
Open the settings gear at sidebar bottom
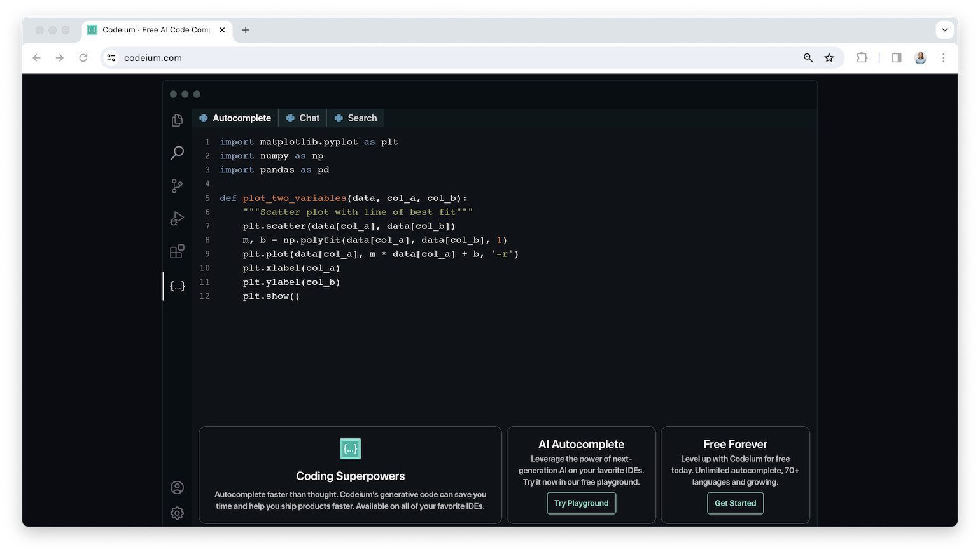point(177,513)
